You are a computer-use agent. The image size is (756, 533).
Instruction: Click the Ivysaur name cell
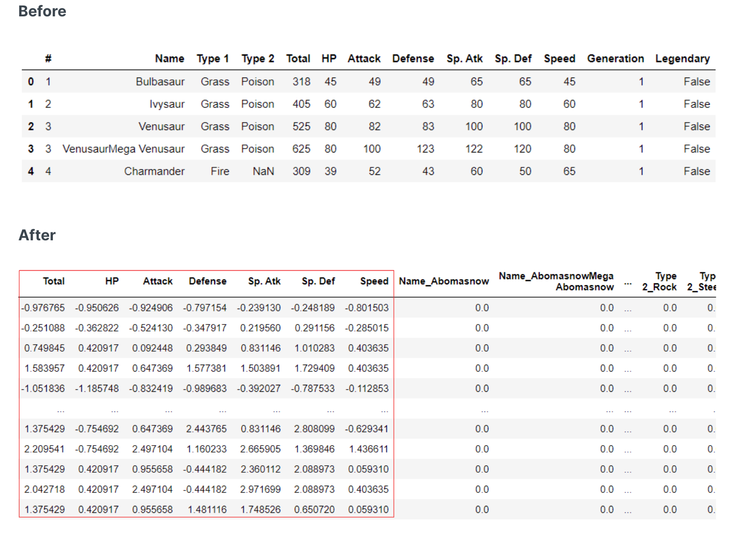167,104
